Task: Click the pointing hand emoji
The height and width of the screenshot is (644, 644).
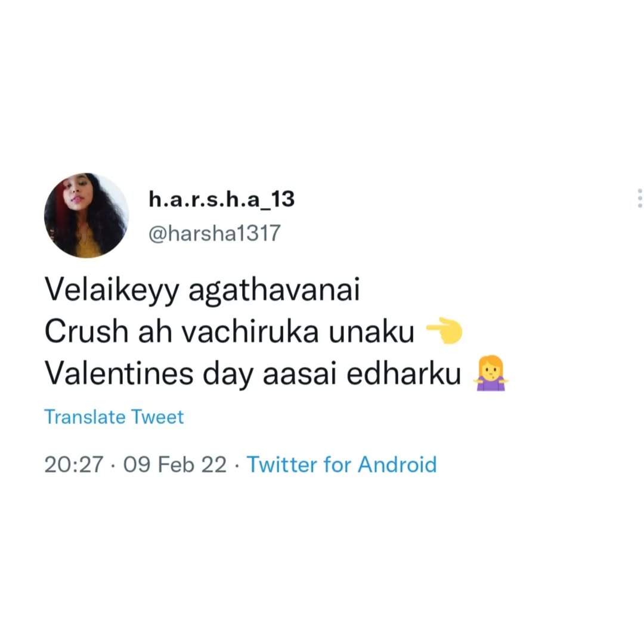Action: pyautogui.click(x=443, y=333)
